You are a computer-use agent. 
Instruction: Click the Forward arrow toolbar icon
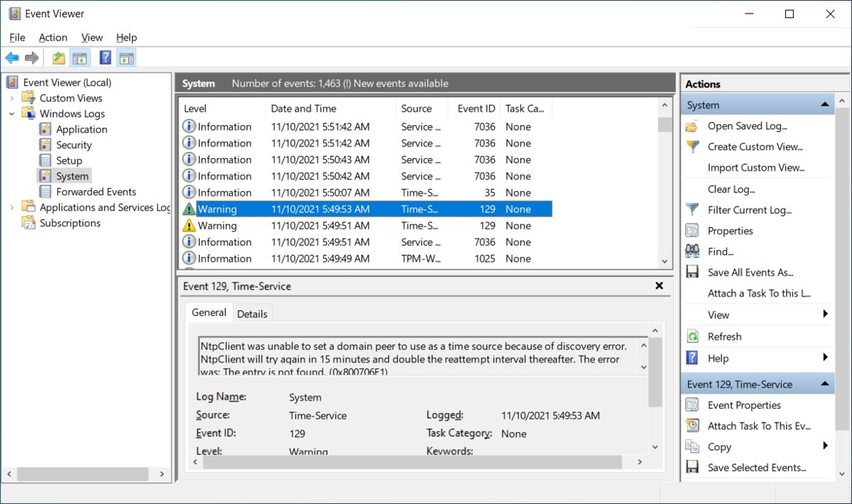(32, 58)
